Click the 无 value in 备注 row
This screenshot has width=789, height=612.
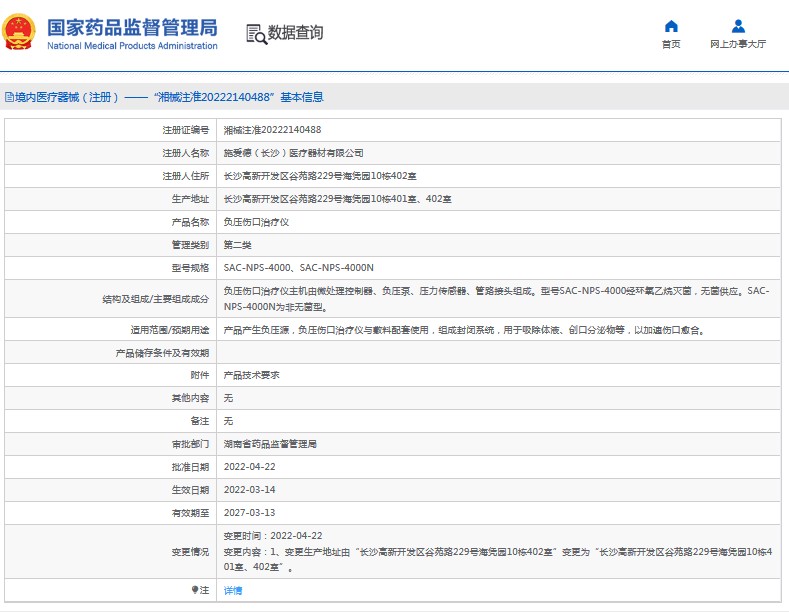pos(228,421)
